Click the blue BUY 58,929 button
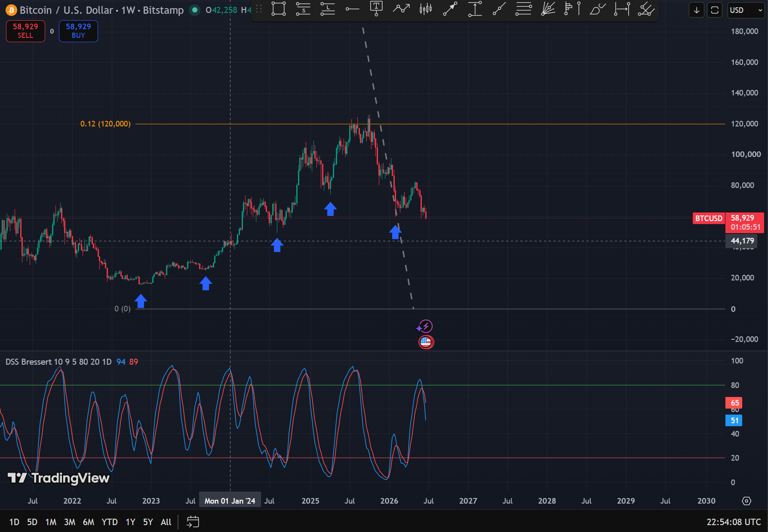 tap(78, 31)
